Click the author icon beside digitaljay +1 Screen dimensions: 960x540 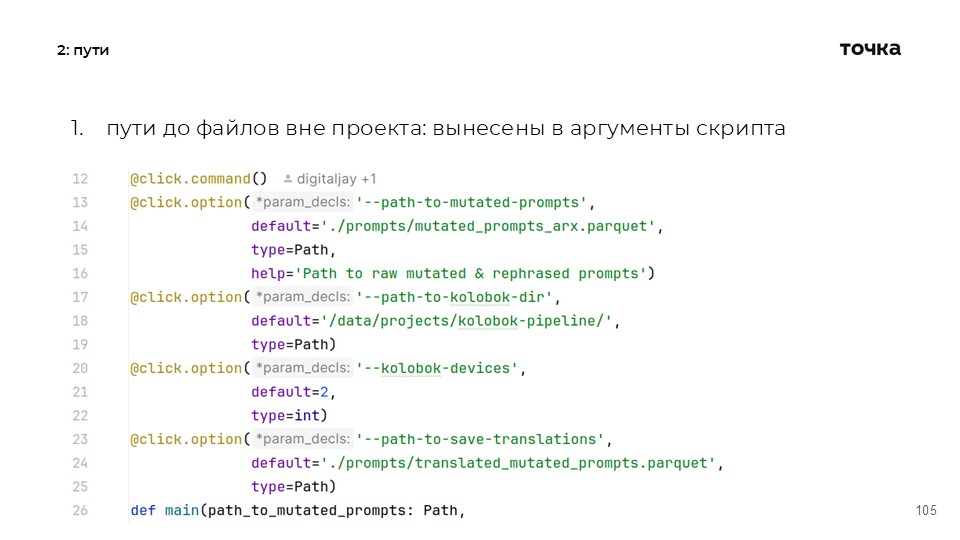click(x=287, y=179)
